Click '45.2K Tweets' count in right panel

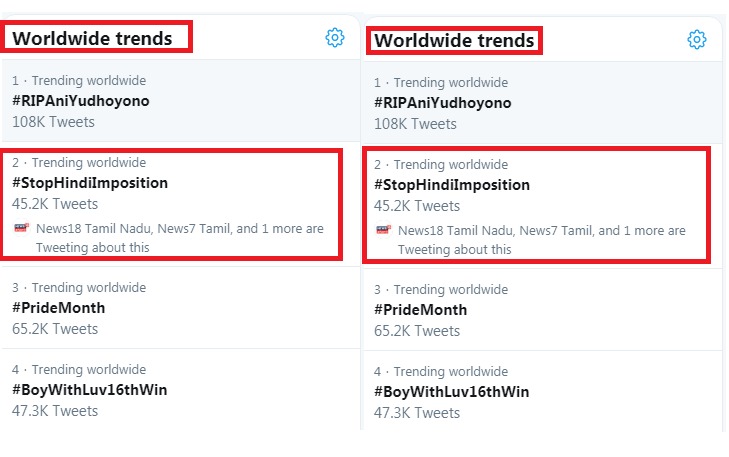point(418,206)
